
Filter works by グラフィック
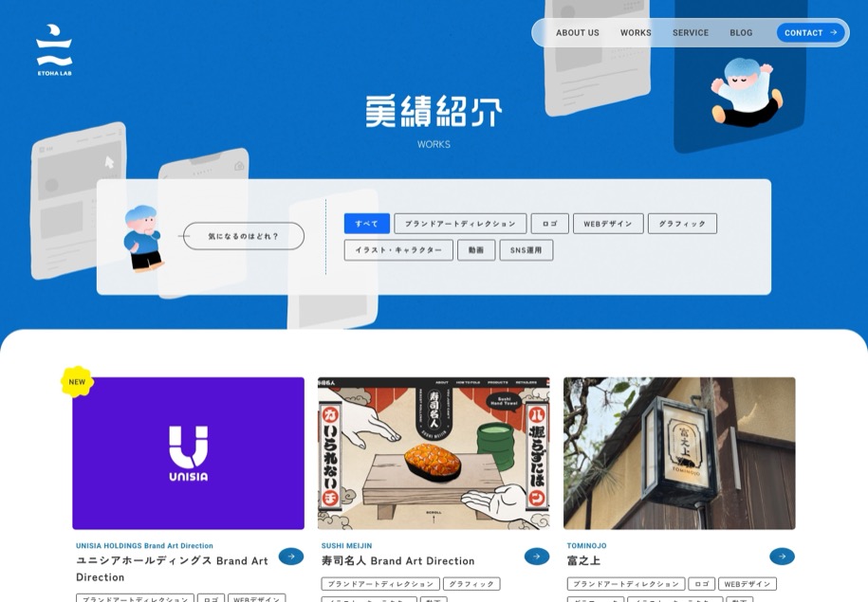coord(682,224)
